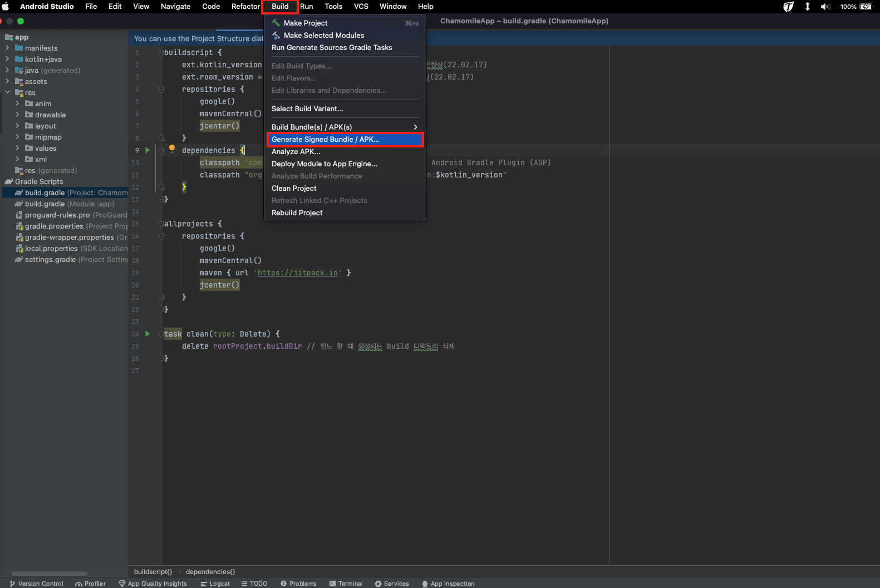Open the App Inspection tool window
The width and height of the screenshot is (880, 588).
coord(448,584)
